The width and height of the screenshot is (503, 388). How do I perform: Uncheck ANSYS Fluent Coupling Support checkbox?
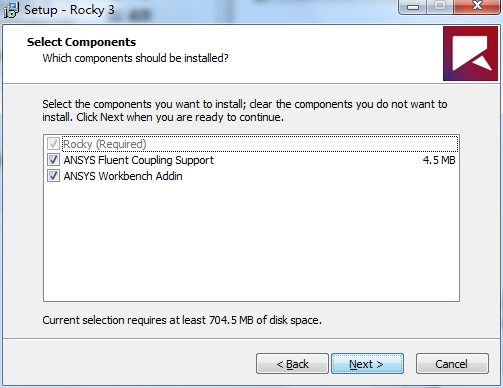click(53, 160)
